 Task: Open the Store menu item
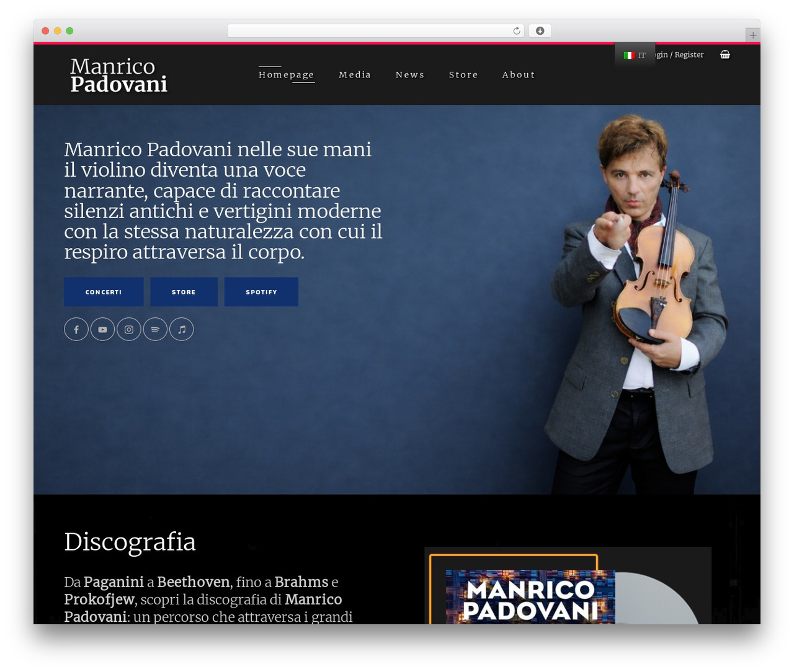click(463, 74)
